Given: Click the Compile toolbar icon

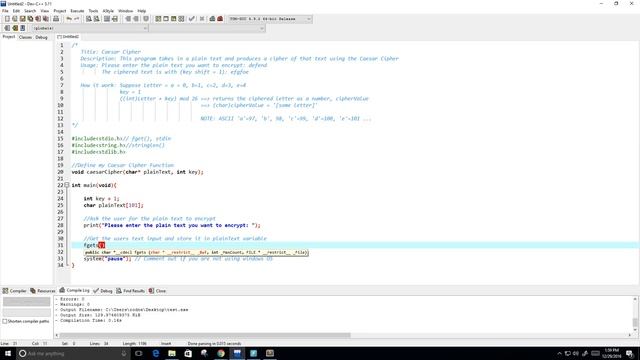Looking at the screenshot, I should pos(158,19).
